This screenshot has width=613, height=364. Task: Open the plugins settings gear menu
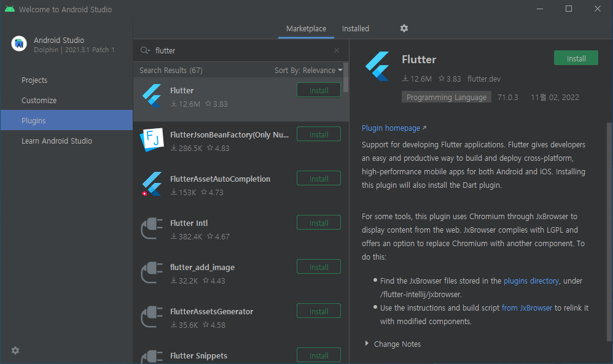pos(404,28)
